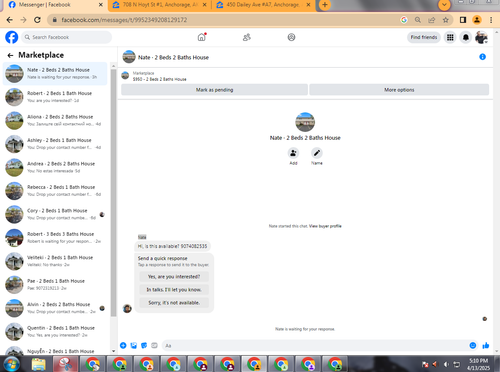
Task: Click Add people icon under Nate chat
Action: click(293, 153)
